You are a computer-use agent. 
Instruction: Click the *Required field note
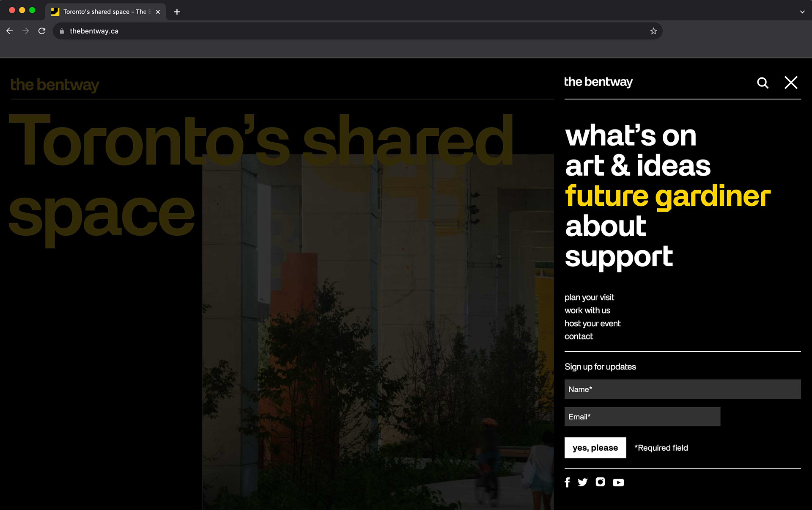661,448
